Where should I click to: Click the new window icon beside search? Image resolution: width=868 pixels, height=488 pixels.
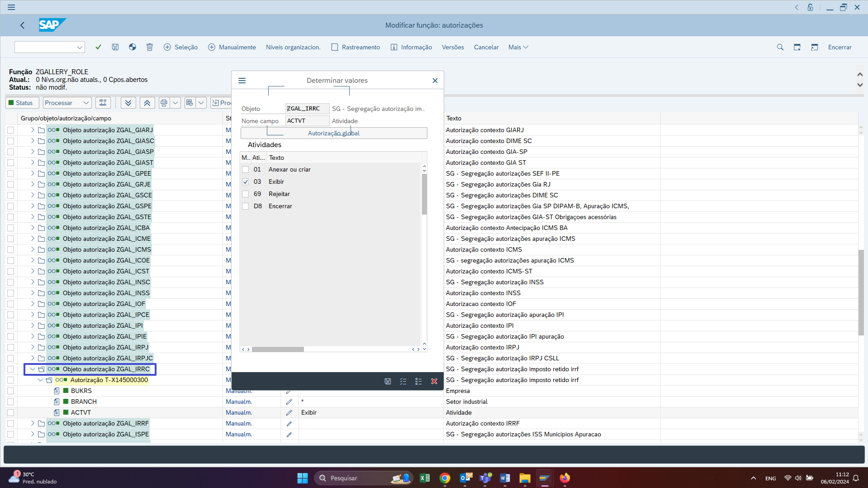click(797, 47)
